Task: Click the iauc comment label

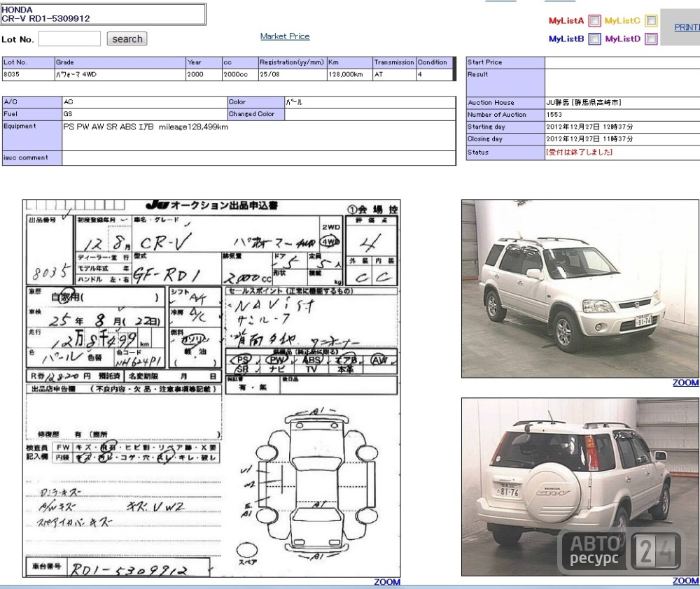Action: point(32,158)
